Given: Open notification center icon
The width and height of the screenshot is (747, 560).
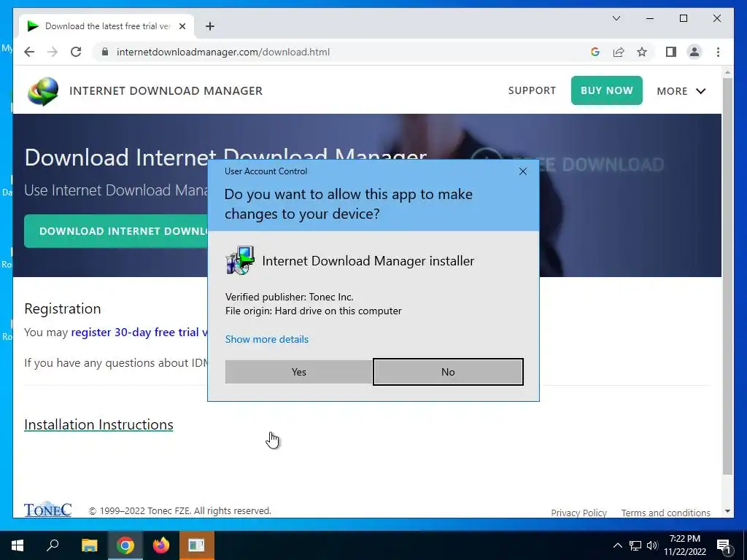Looking at the screenshot, I should tap(724, 545).
